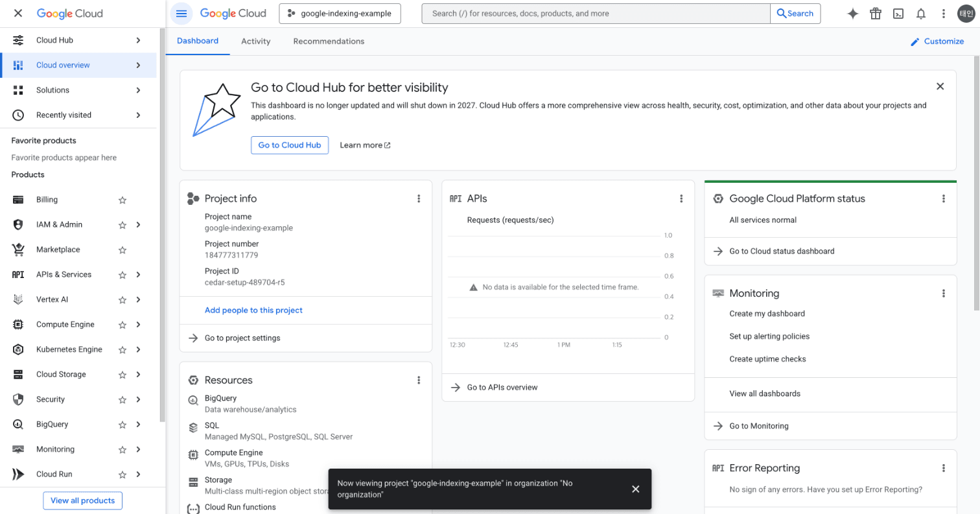The image size is (980, 514).
Task: Click Create uptime checks
Action: tap(767, 359)
